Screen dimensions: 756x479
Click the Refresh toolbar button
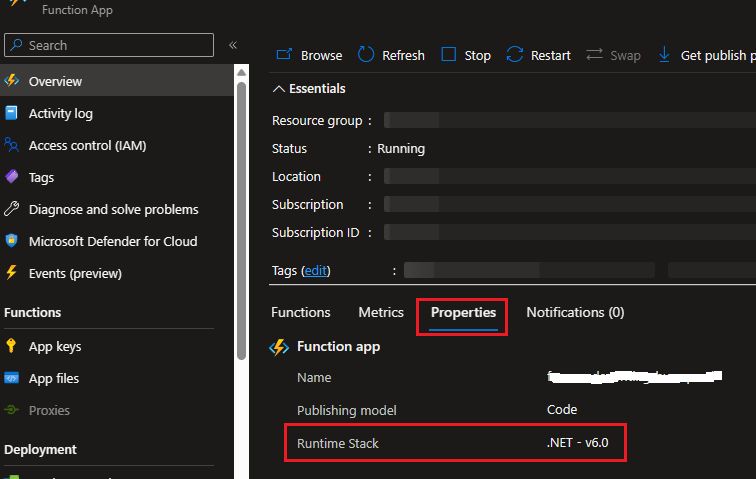[x=391, y=55]
